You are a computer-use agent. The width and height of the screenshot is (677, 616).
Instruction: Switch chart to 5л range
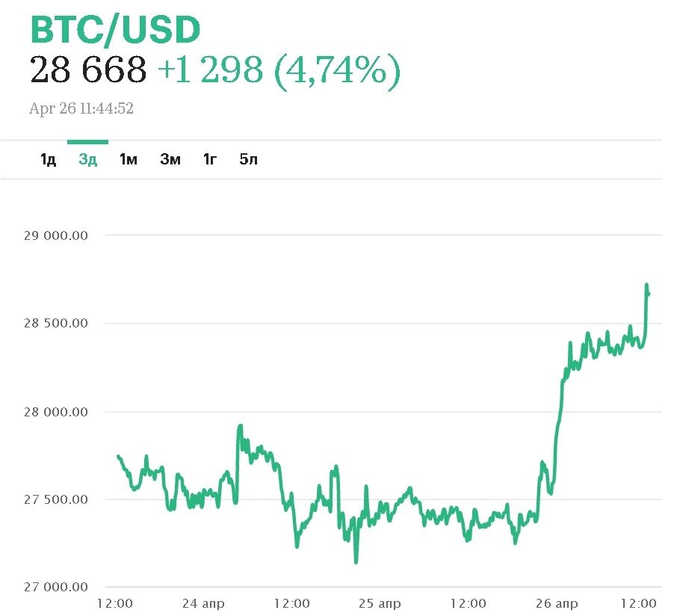(248, 159)
